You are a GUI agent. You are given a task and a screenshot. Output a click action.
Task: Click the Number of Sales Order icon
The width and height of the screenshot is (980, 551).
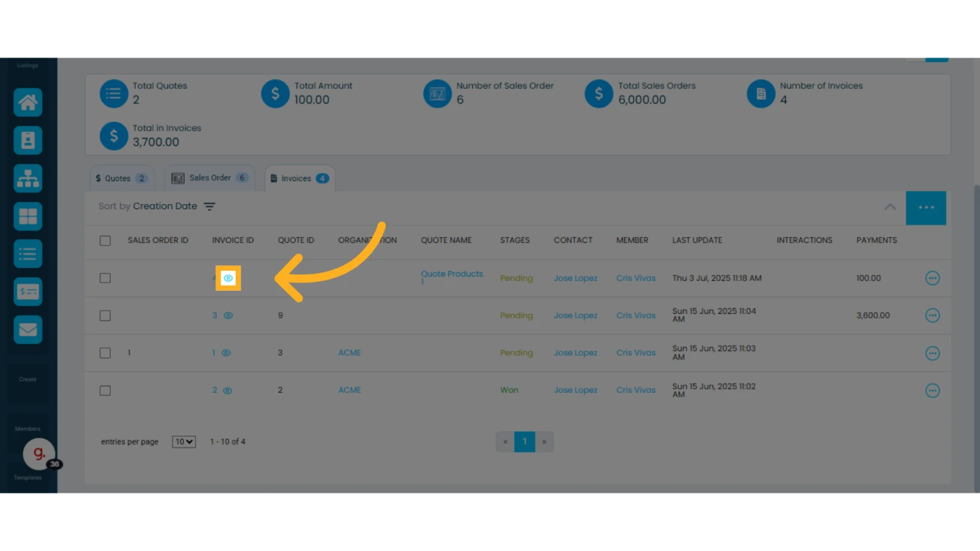438,94
